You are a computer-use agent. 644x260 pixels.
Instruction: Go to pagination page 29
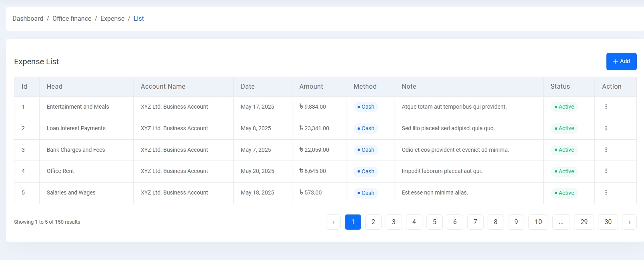pos(584,222)
